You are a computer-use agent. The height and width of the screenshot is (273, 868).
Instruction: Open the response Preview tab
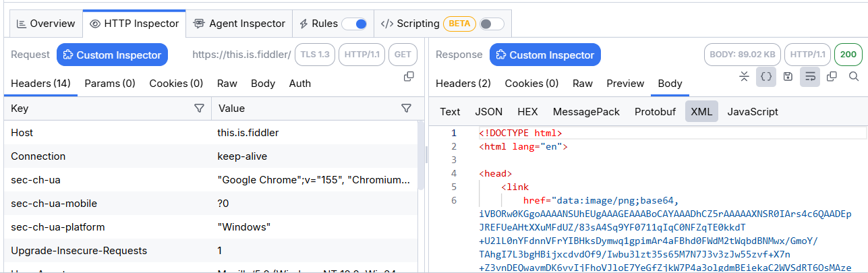coord(625,84)
